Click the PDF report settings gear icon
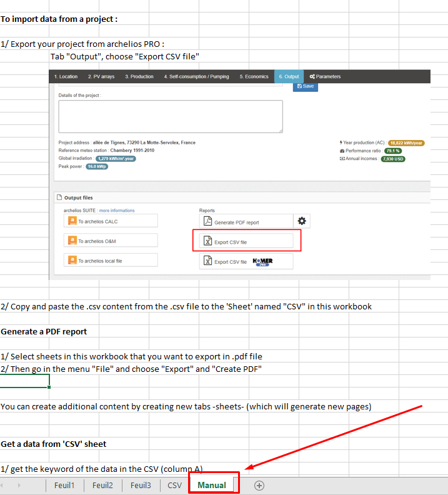The height and width of the screenshot is (495, 448). pos(302,221)
